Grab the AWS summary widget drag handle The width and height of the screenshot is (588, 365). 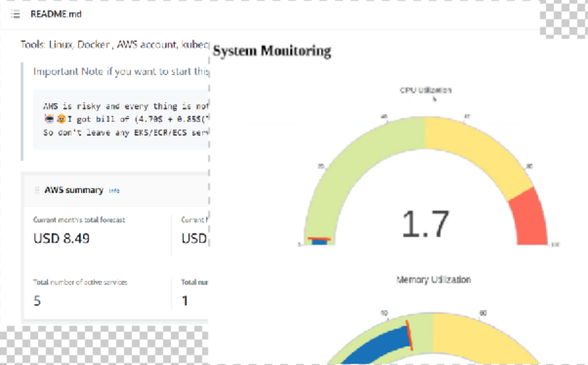(36, 190)
